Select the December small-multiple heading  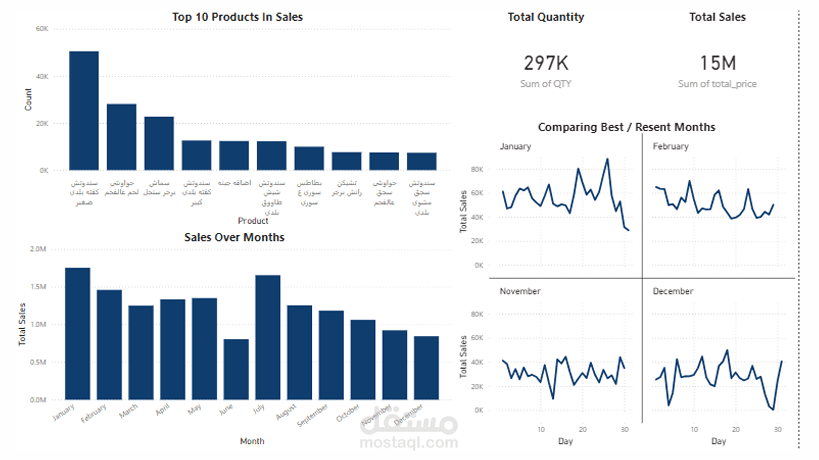(x=673, y=291)
